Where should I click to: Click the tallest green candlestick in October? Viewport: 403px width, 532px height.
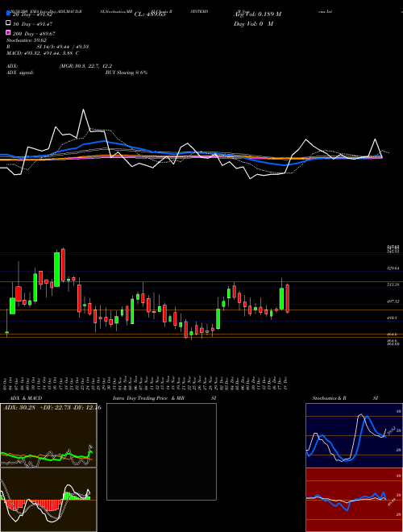pyautogui.click(x=57, y=269)
